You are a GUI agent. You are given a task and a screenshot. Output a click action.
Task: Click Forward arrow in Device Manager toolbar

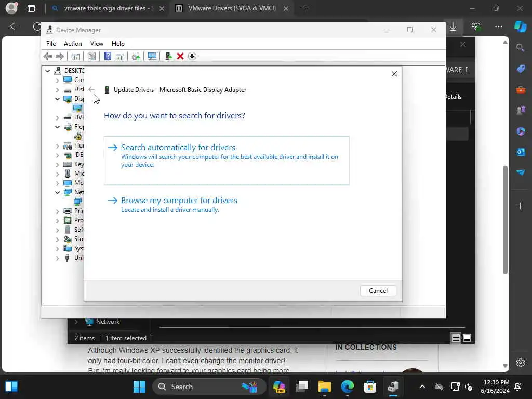tap(59, 56)
